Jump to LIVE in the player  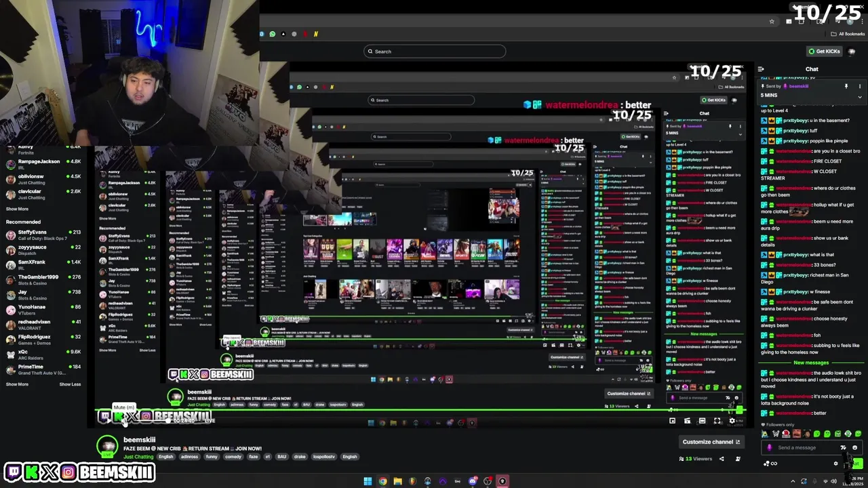[210, 421]
